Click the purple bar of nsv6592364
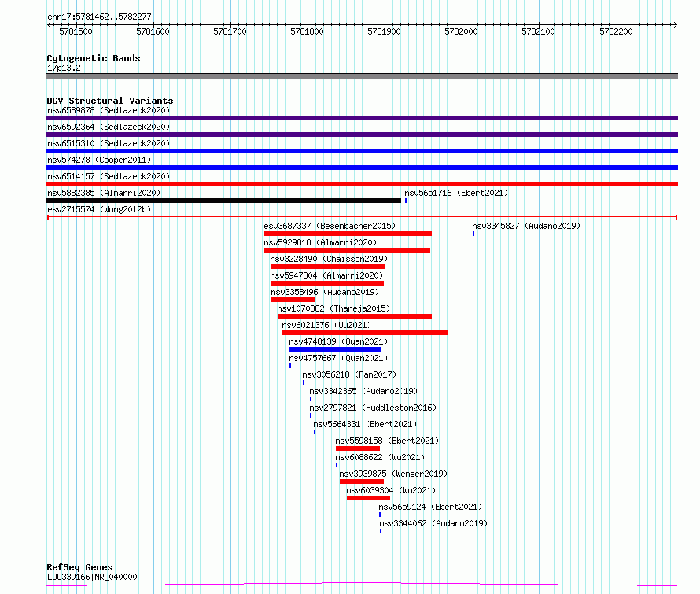The width and height of the screenshot is (700, 594). [x=362, y=135]
